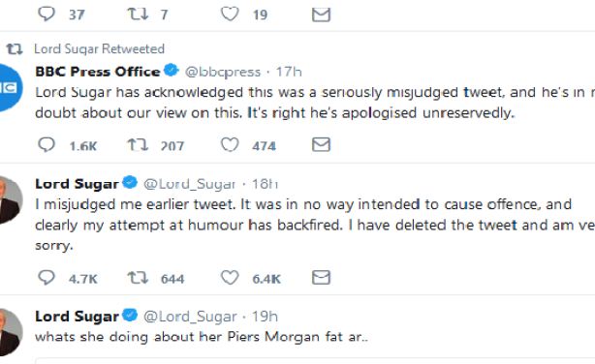Viewport: 595px width, 364px height.
Task: Like the BBC Press Office tweet
Action: click(230, 145)
